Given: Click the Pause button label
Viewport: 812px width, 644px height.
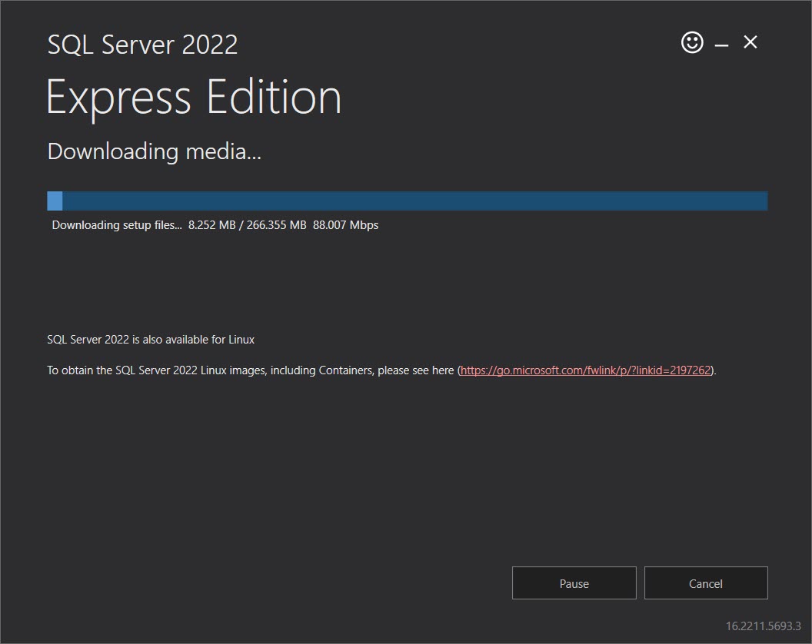Looking at the screenshot, I should click(x=574, y=583).
